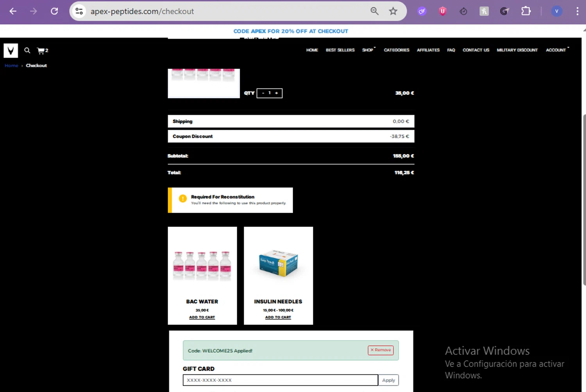Open the shopping cart with 2 items
Screen dimensions: 586x392
[x=43, y=50]
